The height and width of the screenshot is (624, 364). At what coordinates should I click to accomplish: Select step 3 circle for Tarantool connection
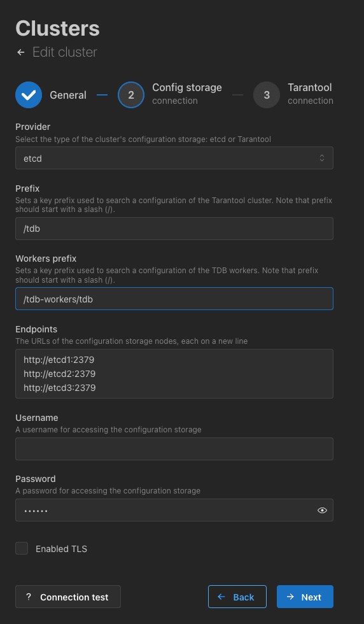267,95
